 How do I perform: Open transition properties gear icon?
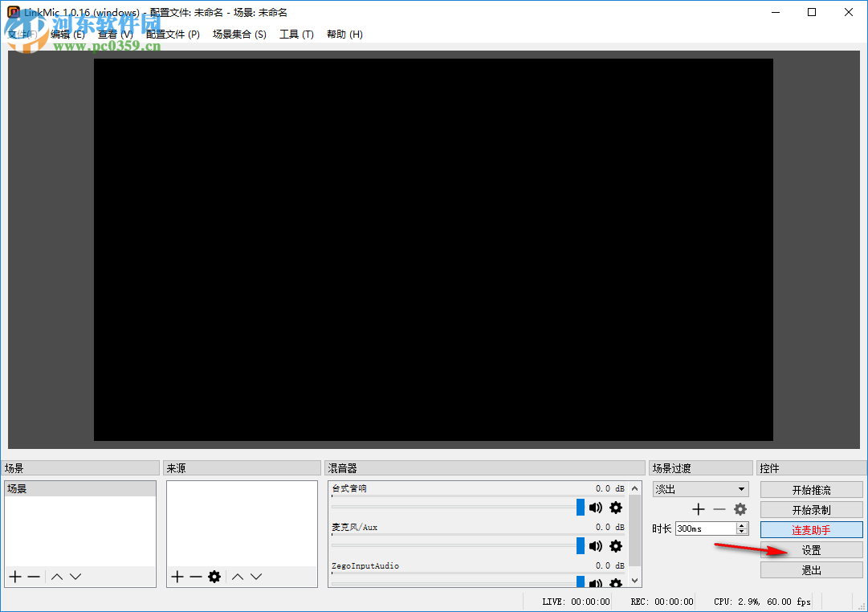click(740, 508)
